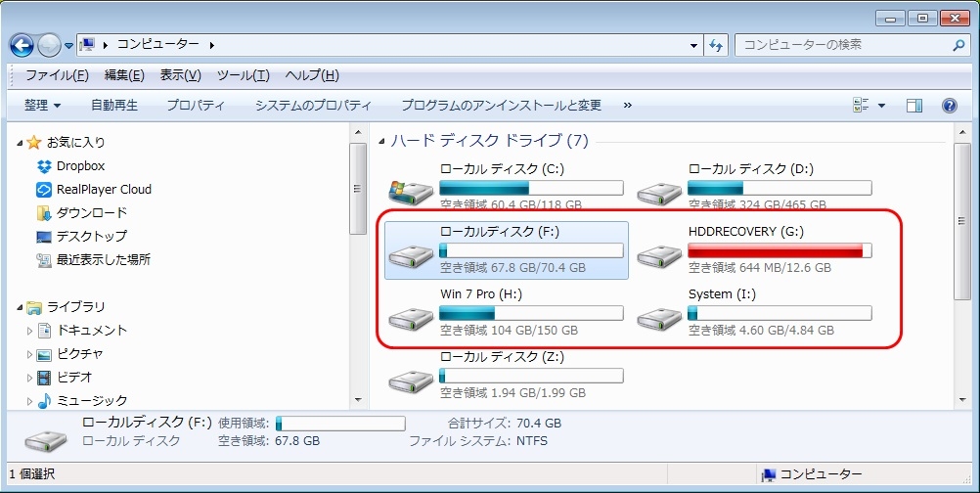Select the ローカル ディスク (Z:) drive icon

[x=411, y=381]
